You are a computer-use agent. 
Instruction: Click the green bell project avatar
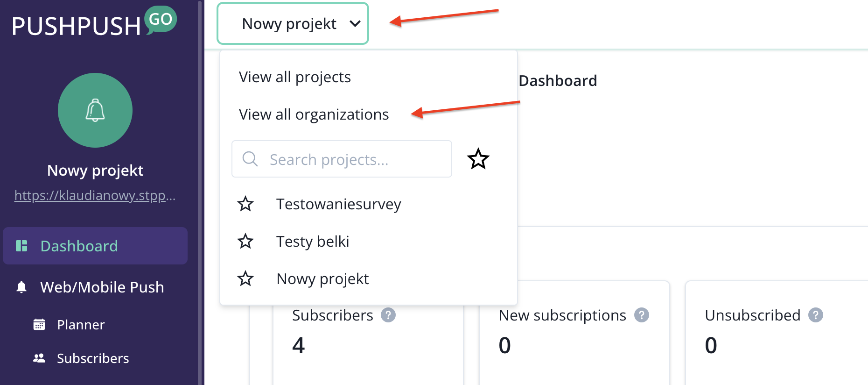[x=95, y=110]
